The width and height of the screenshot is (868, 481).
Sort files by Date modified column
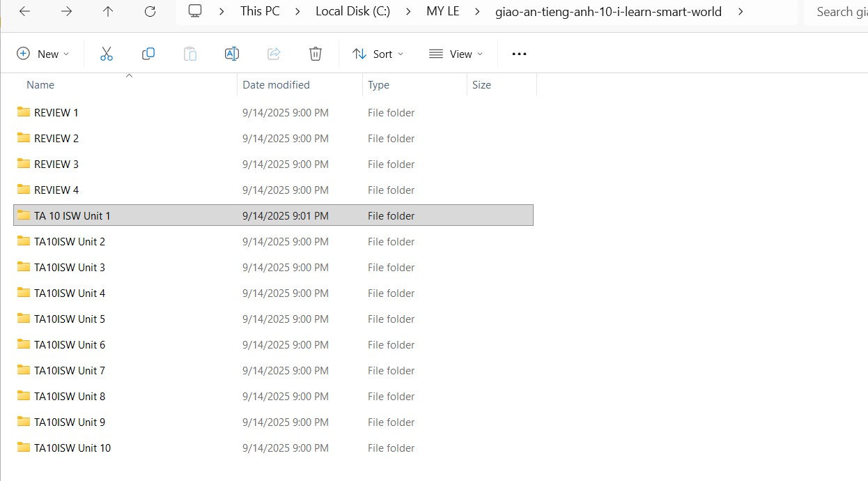coord(276,85)
